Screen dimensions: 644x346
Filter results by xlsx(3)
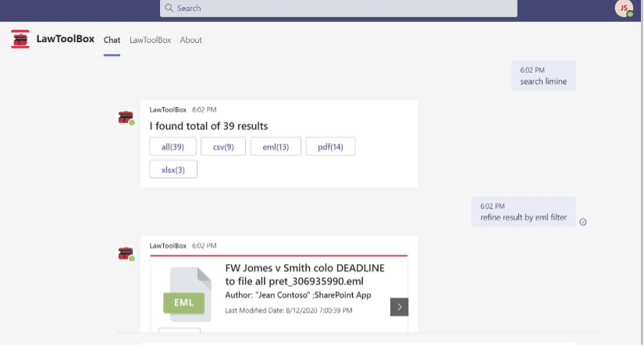(x=173, y=169)
